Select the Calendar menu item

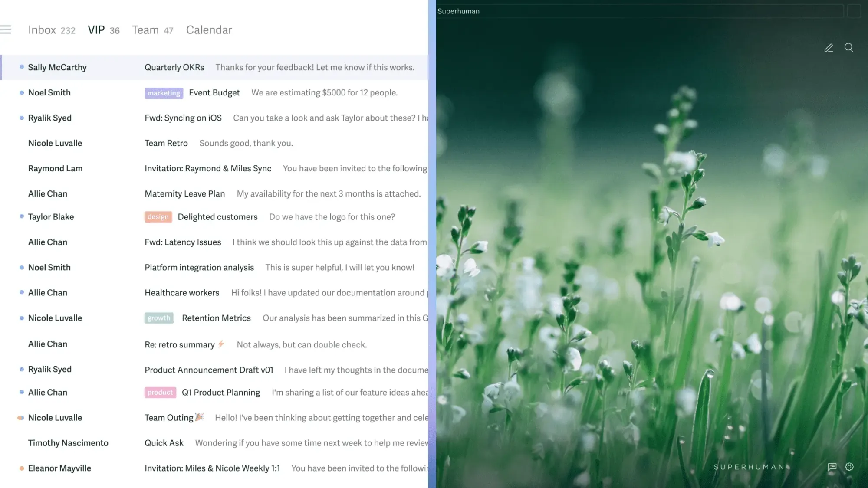(209, 30)
